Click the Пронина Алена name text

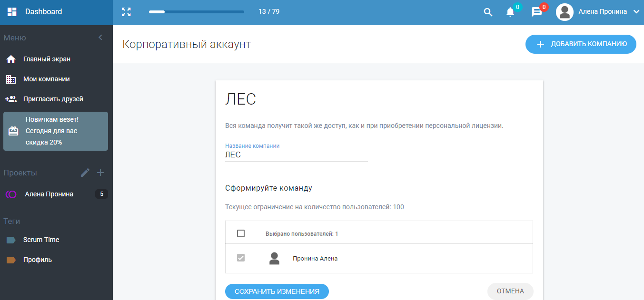pyautogui.click(x=315, y=259)
